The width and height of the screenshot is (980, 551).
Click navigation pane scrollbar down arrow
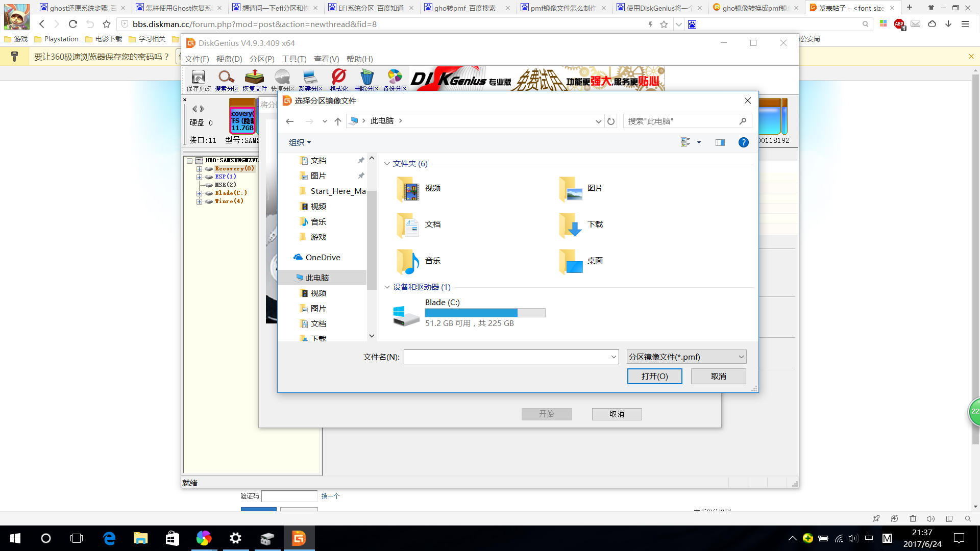click(372, 336)
